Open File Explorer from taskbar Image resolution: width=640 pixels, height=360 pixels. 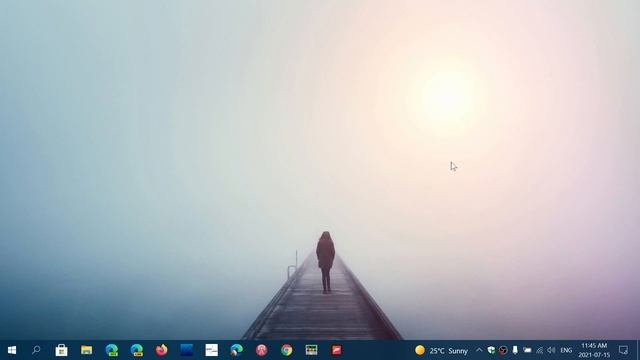point(87,350)
